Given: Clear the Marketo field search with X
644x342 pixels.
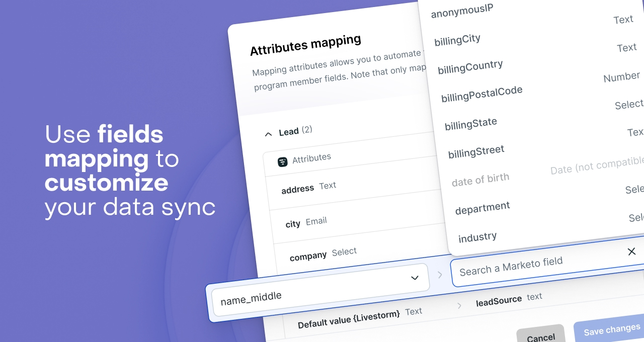Looking at the screenshot, I should tap(631, 251).
